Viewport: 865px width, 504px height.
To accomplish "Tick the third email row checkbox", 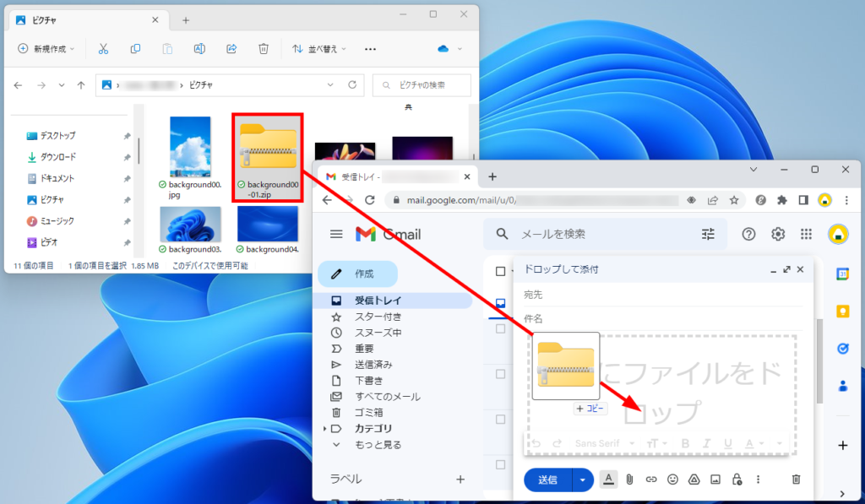I will [500, 419].
